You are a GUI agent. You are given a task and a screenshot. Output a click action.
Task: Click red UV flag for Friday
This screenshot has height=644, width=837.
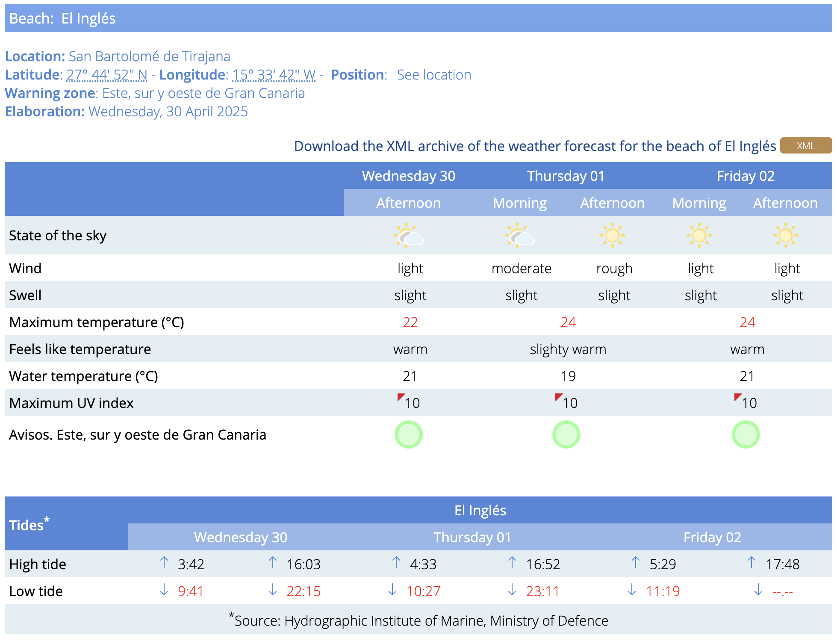click(737, 397)
